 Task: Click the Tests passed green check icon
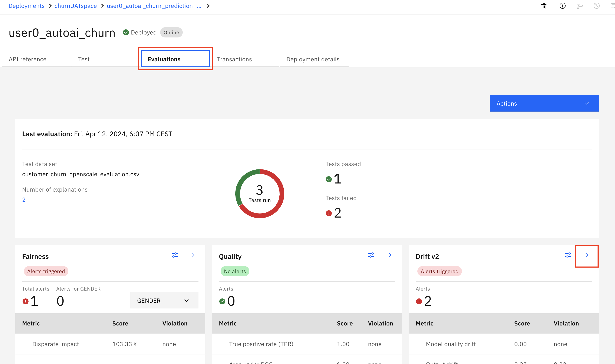(x=329, y=179)
